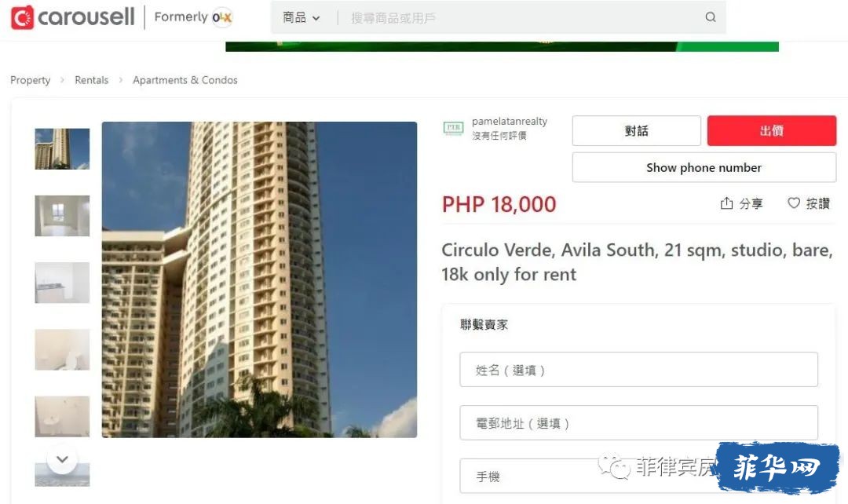Click the heart like icon
Screen dimensions: 848x504
793,203
